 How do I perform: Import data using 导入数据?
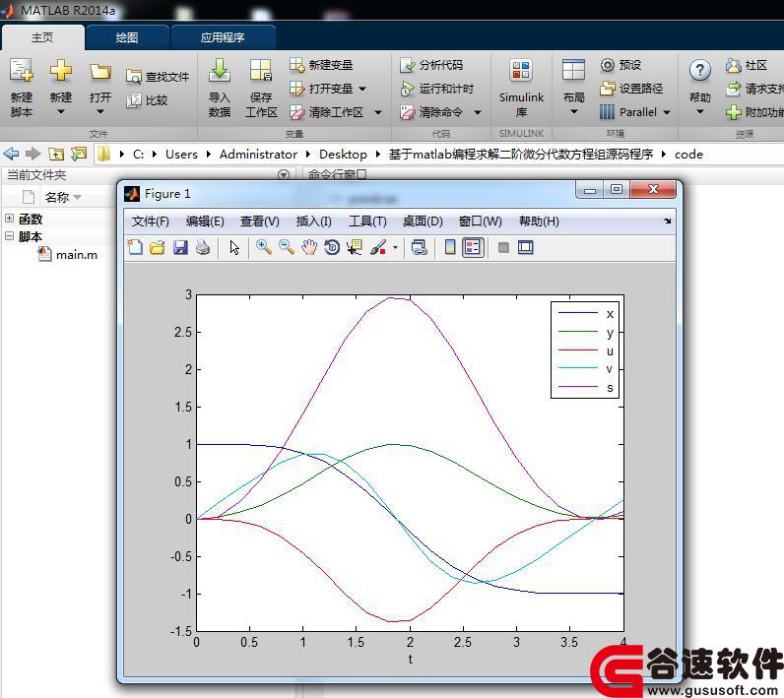[x=220, y=88]
